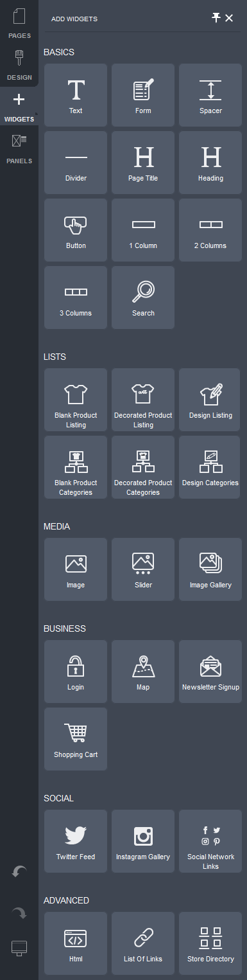Insert a Spacer widget

point(210,95)
